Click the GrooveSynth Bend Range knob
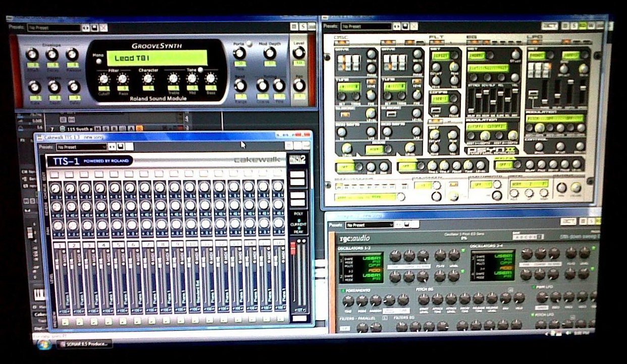This screenshot has height=364, width=627. click(240, 85)
